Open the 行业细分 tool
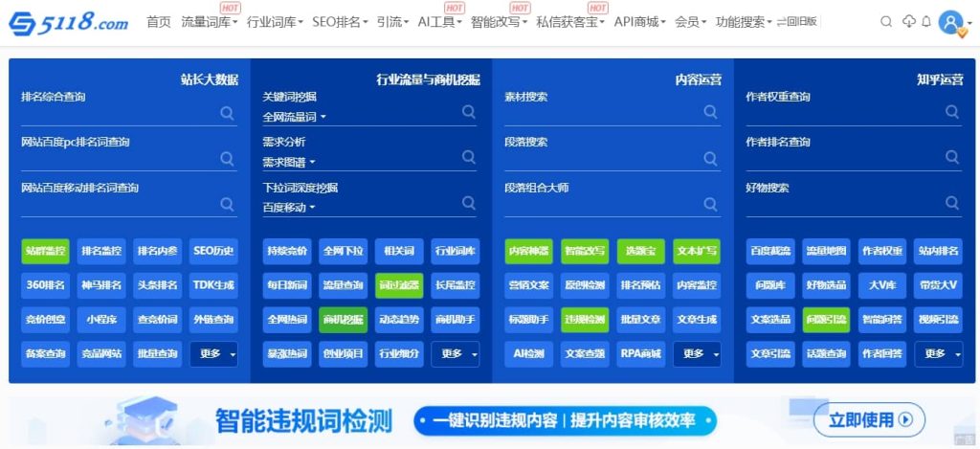Viewport: 980px width, 449px height. click(399, 354)
